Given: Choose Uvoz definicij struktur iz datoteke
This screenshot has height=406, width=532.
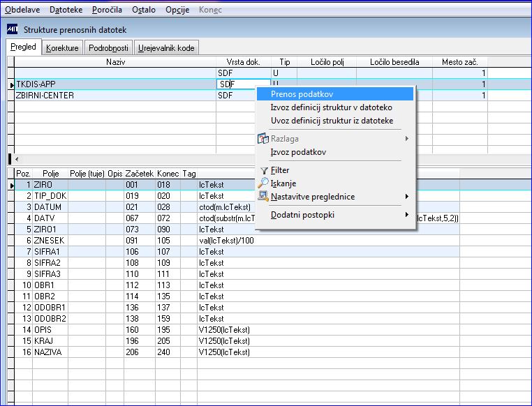Looking at the screenshot, I should 335,121.
